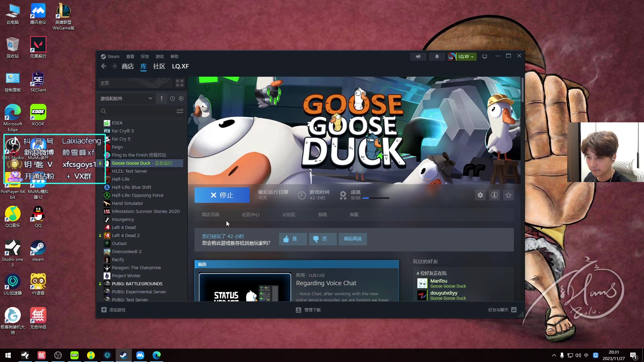The width and height of the screenshot is (644, 362).
Task: Click thumbs down 否 button
Action: click(x=323, y=239)
